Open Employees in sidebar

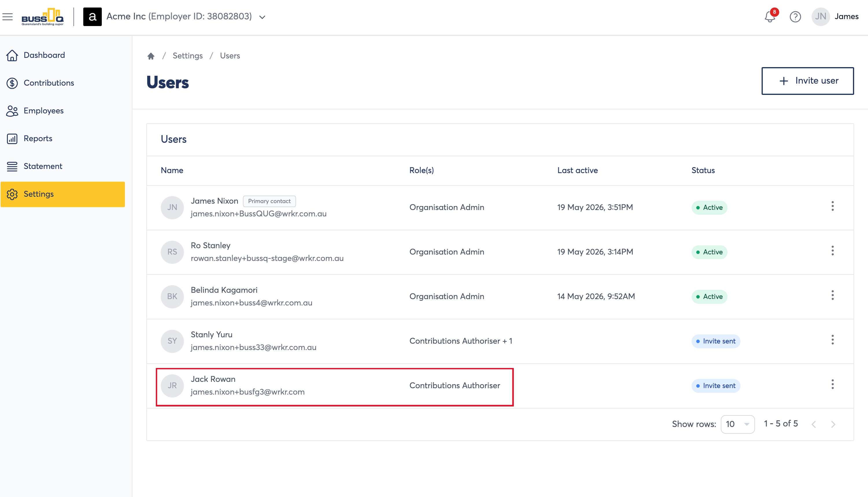[x=63, y=111]
